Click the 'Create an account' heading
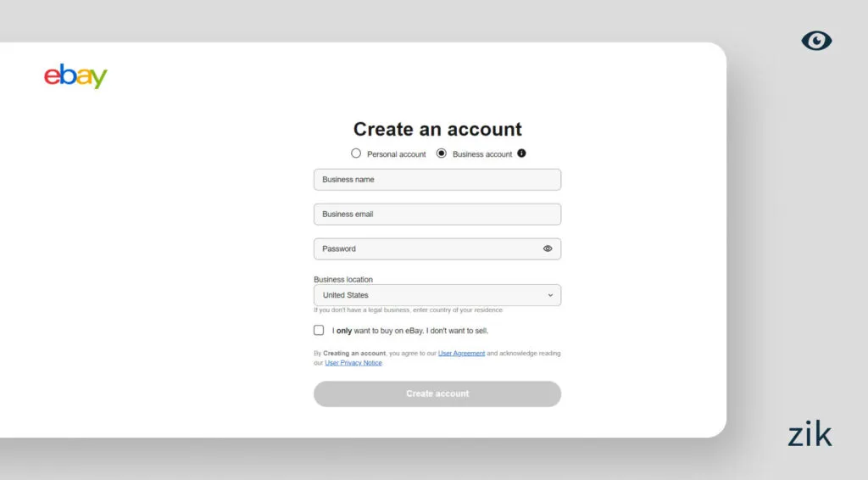 (437, 129)
